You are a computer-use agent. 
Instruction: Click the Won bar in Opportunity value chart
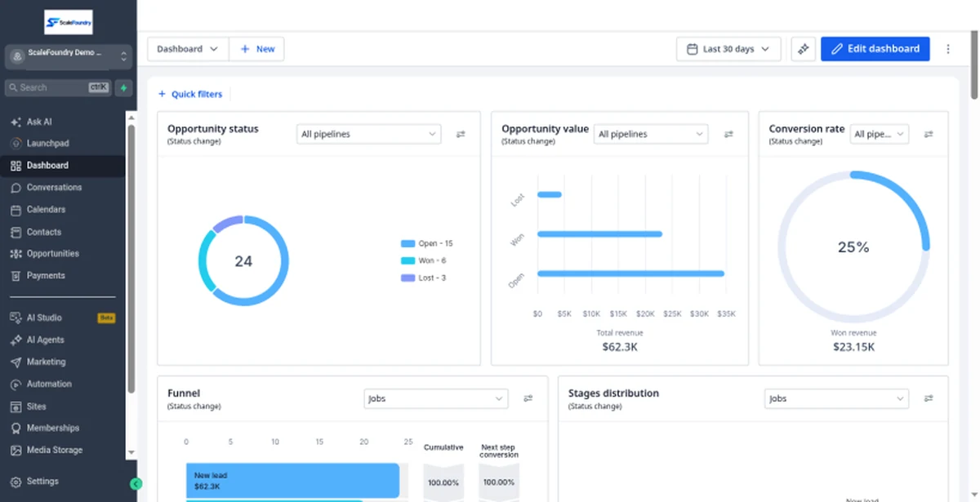point(599,234)
